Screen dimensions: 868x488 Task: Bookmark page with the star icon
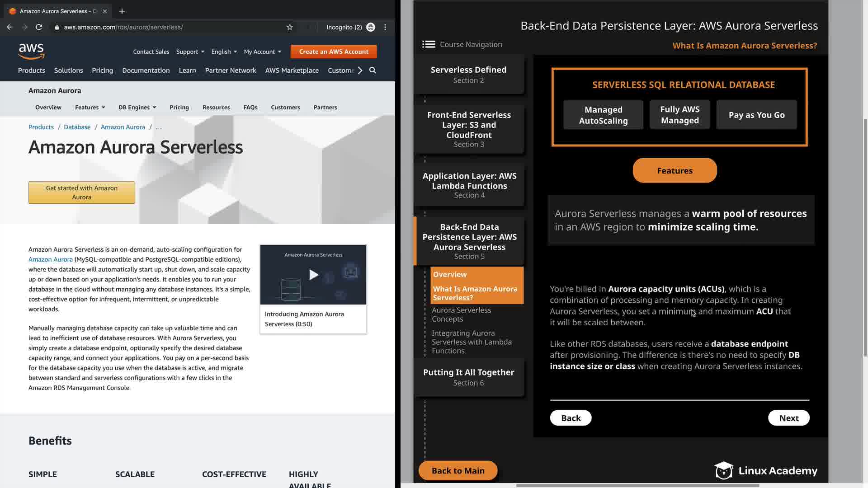pyautogui.click(x=290, y=27)
